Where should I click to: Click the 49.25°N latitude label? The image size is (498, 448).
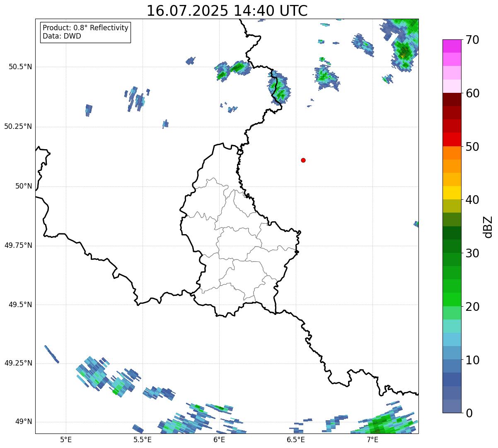pos(18,363)
